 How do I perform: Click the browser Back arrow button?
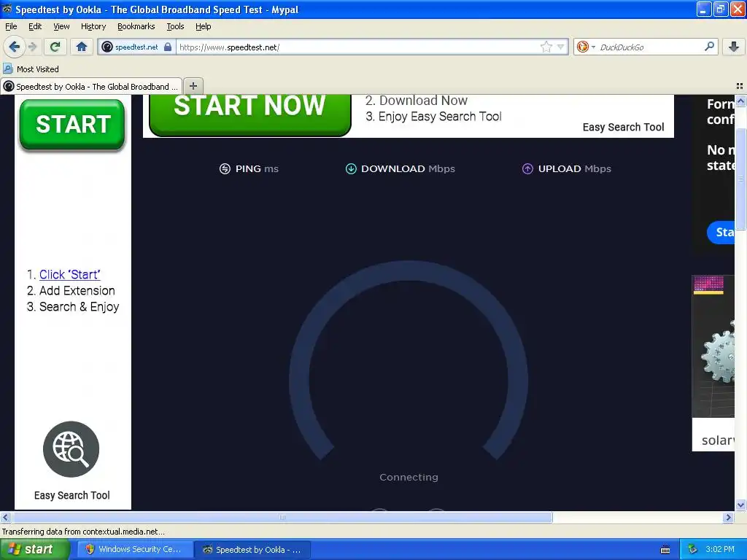pyautogui.click(x=14, y=47)
